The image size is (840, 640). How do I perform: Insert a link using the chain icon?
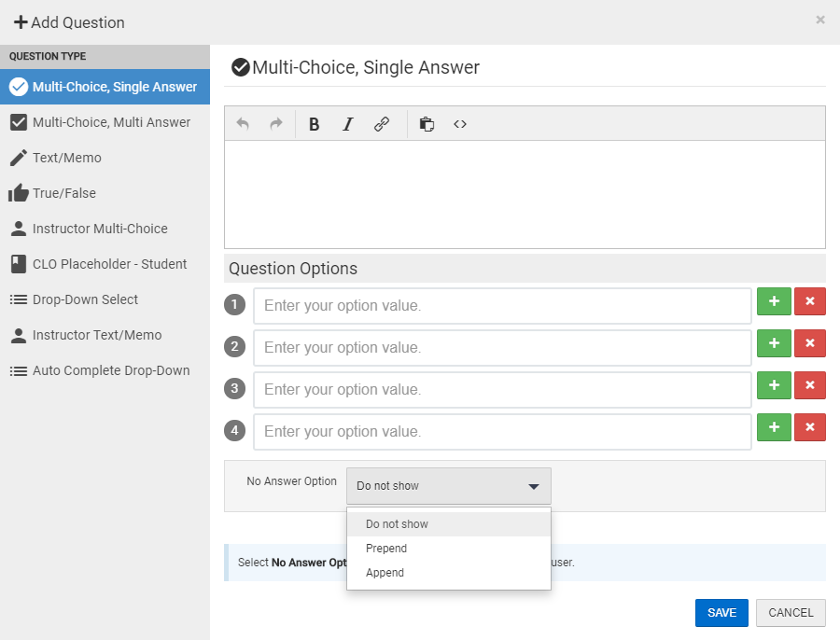click(382, 124)
